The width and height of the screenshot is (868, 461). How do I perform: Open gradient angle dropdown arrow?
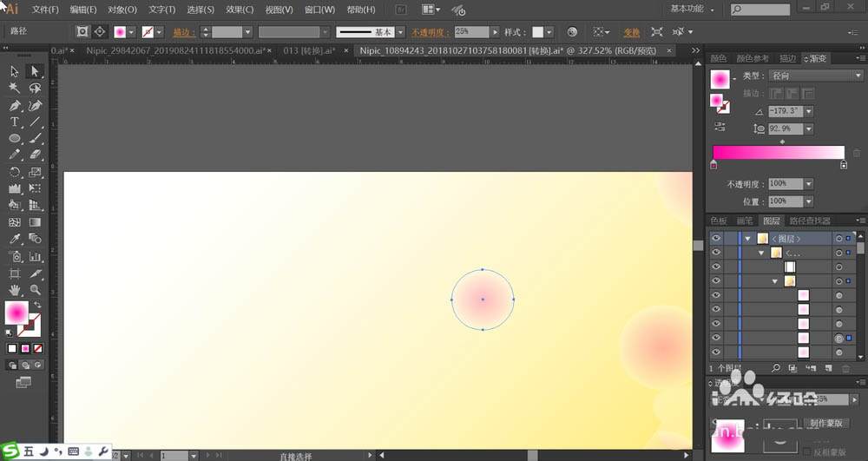(809, 111)
